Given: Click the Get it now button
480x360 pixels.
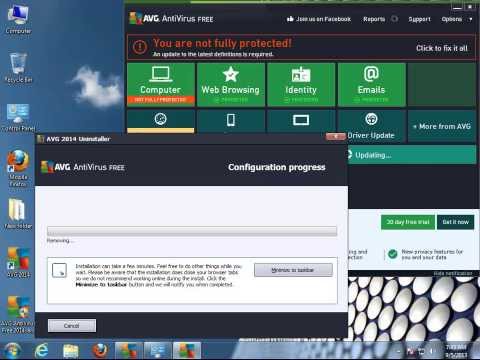Looking at the screenshot, I should coord(456,222).
